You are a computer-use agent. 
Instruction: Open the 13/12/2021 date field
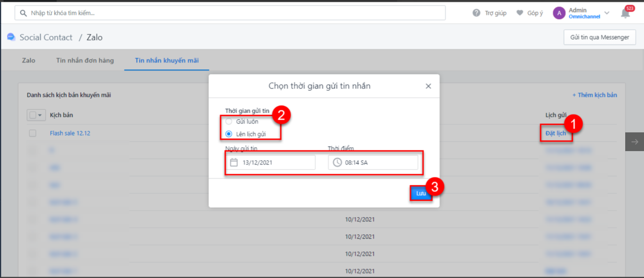click(270, 162)
